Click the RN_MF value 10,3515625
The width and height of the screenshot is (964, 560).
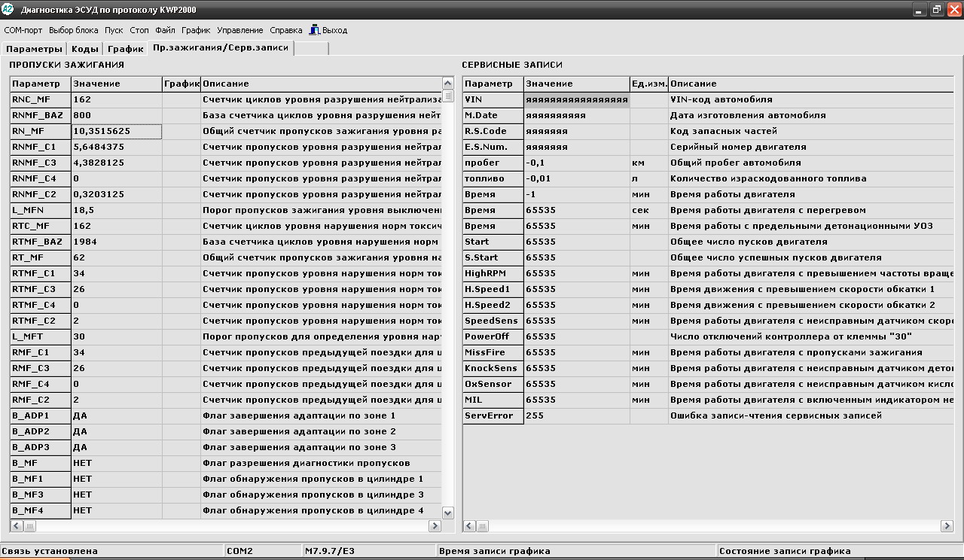117,131
